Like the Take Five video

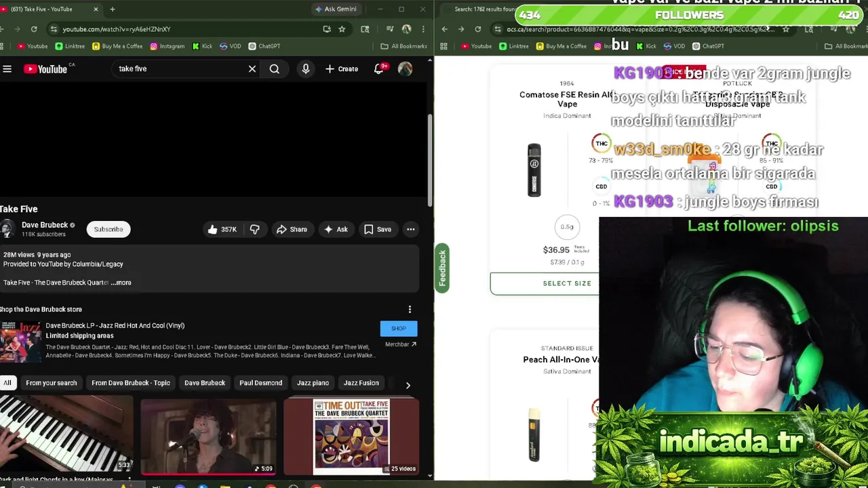click(222, 229)
